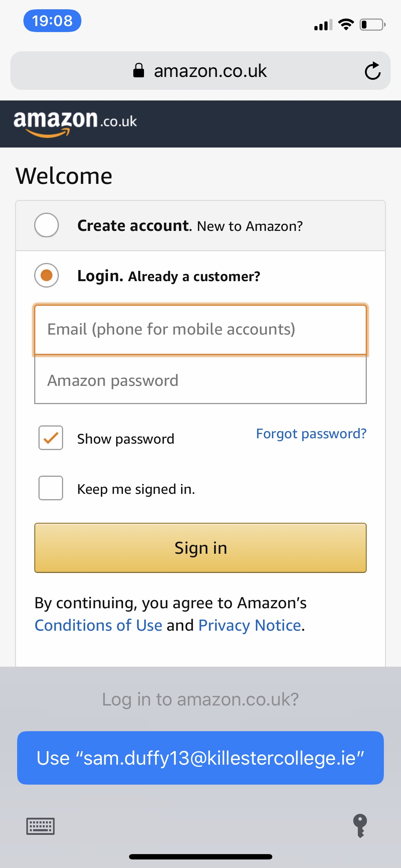Open the Forgot password link
Image resolution: width=401 pixels, height=868 pixels.
click(311, 434)
